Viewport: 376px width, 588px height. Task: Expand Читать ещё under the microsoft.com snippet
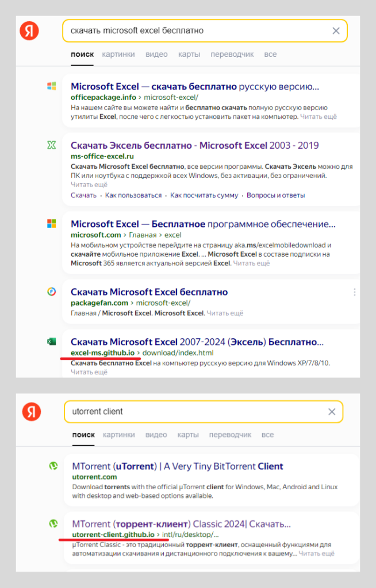(251, 263)
